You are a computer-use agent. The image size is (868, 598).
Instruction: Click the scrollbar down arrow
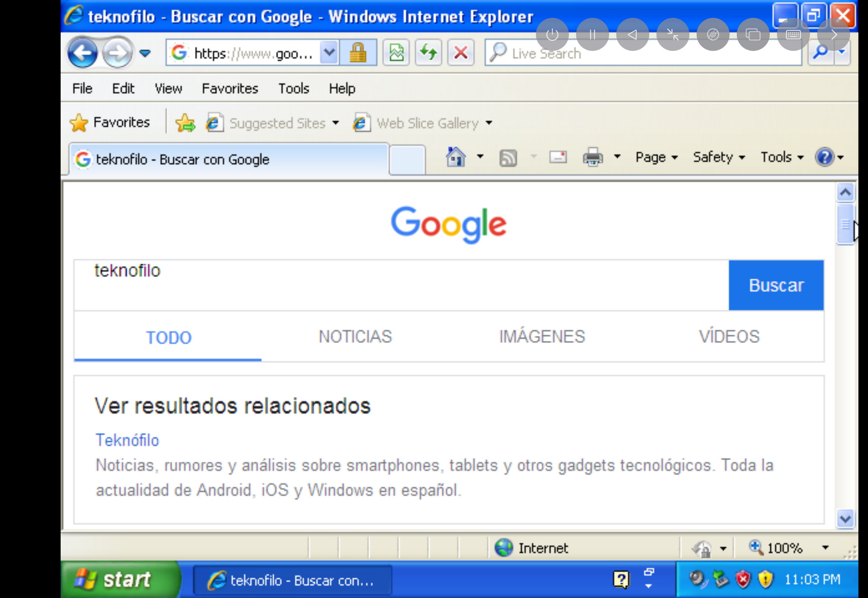coord(845,518)
